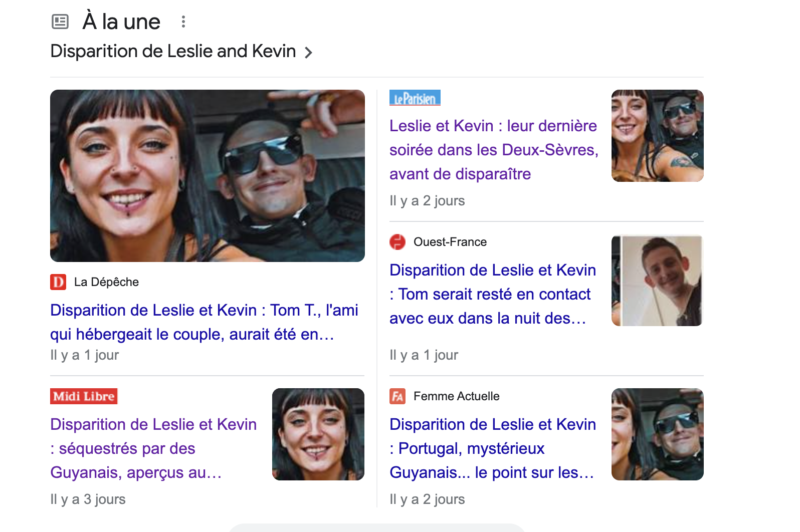Viewport: 800px width, 532px height.
Task: Click the Le Parisien logo
Action: pyautogui.click(x=415, y=98)
